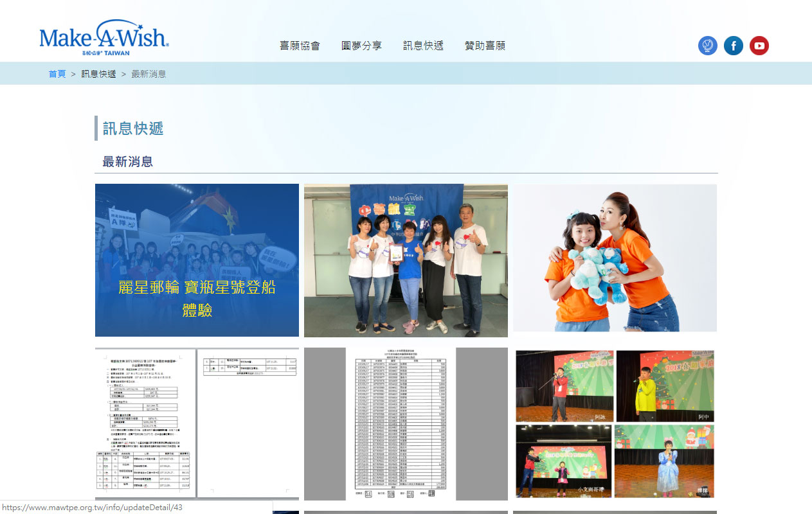
Task: Click the Make-A-Wish Taiwan logo
Action: [x=104, y=39]
